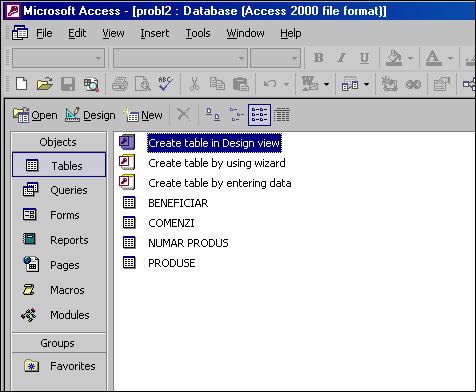Expand the Undo history dropdown arrow
The height and width of the screenshot is (392, 476).
click(286, 84)
